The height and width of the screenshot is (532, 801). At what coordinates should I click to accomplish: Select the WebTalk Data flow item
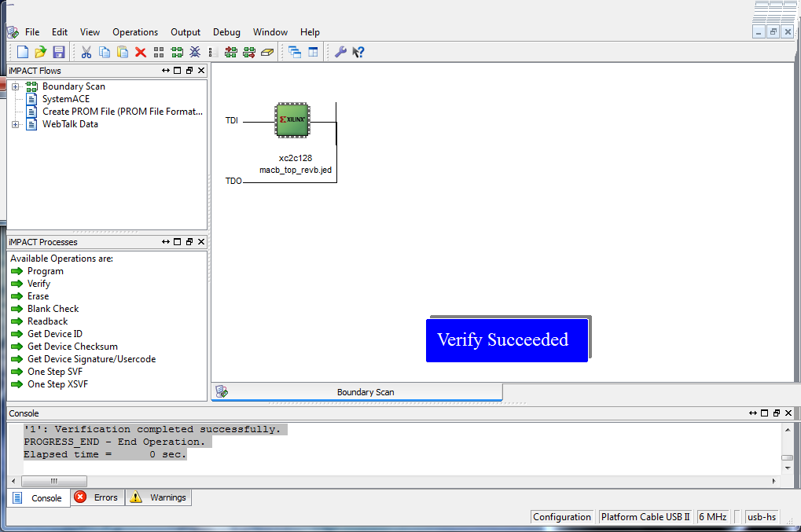coord(70,124)
